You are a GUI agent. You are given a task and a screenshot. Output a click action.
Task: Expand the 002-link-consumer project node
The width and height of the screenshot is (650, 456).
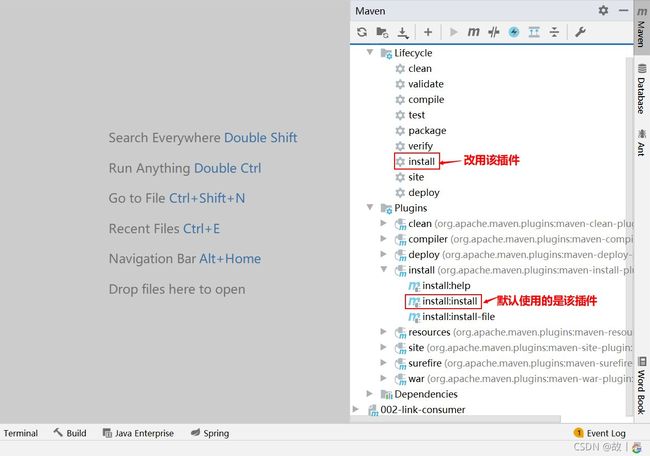tap(356, 409)
